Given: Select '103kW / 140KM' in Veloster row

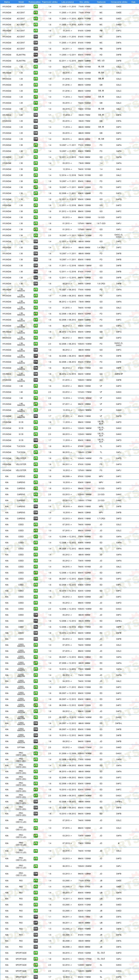Looking at the screenshot, I should click(x=84, y=458).
